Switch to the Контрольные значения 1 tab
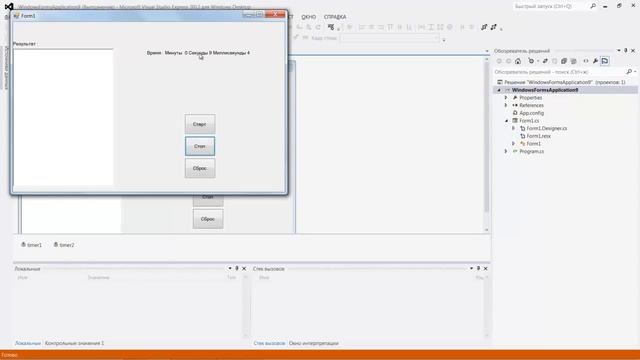 [74, 343]
